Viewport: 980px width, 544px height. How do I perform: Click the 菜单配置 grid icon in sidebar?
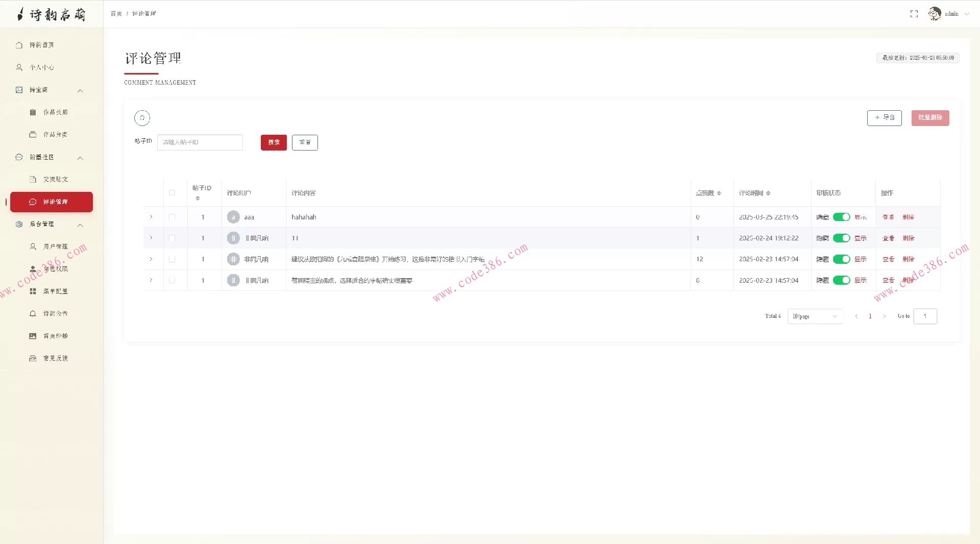pos(33,291)
